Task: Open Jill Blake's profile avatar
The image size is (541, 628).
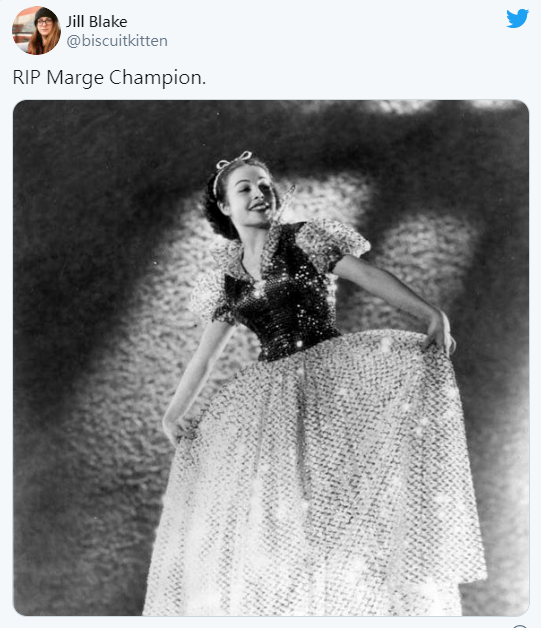Action: click(x=36, y=30)
